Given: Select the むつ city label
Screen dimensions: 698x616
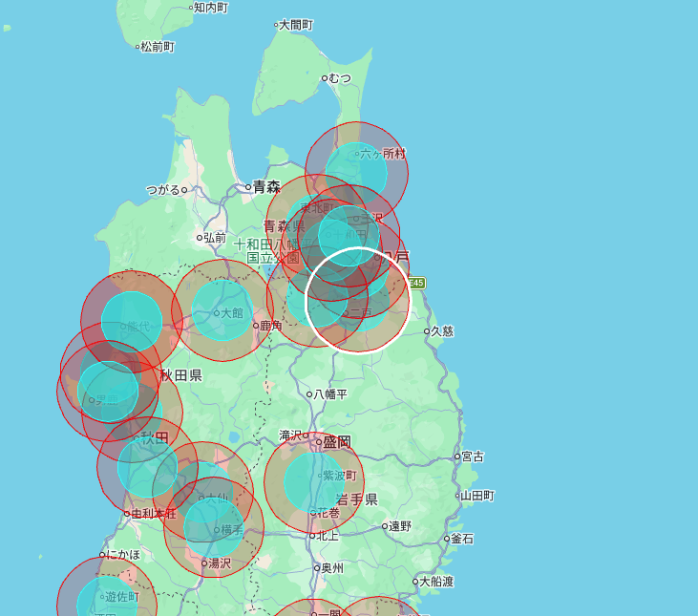Looking at the screenshot, I should tap(340, 78).
